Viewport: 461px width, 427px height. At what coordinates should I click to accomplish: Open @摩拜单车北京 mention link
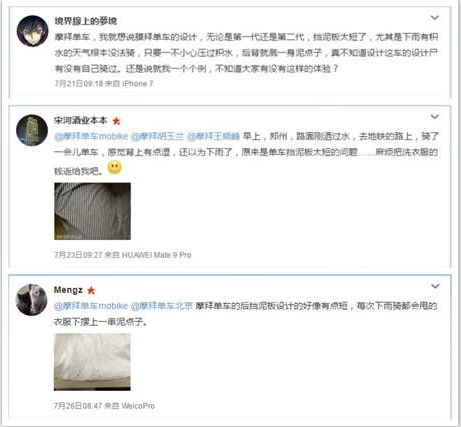coord(162,306)
